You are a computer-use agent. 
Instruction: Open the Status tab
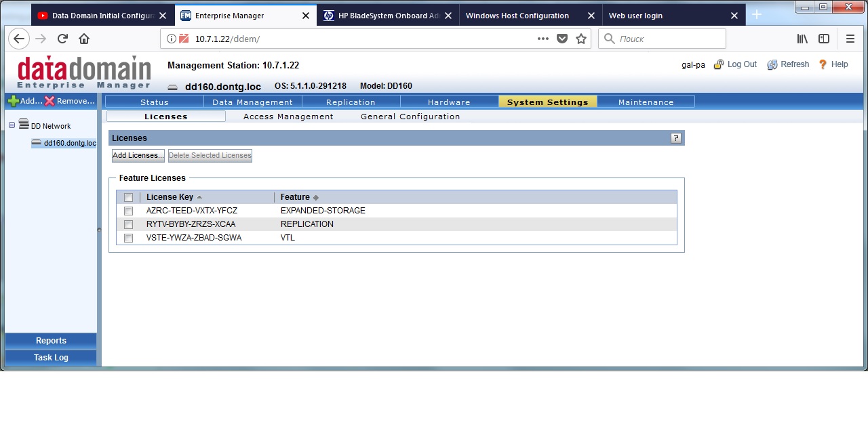(155, 102)
